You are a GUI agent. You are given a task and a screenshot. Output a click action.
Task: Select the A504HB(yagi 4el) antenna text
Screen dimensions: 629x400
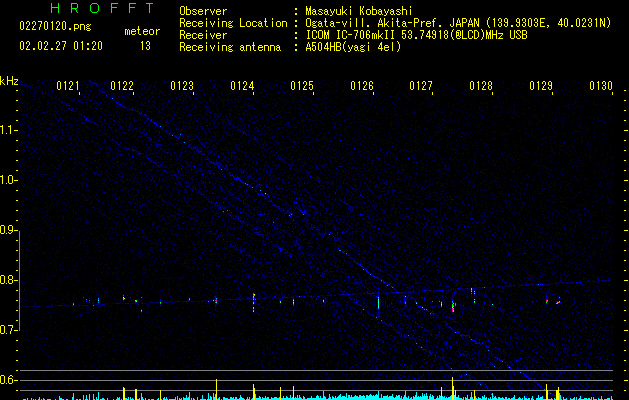point(353,47)
